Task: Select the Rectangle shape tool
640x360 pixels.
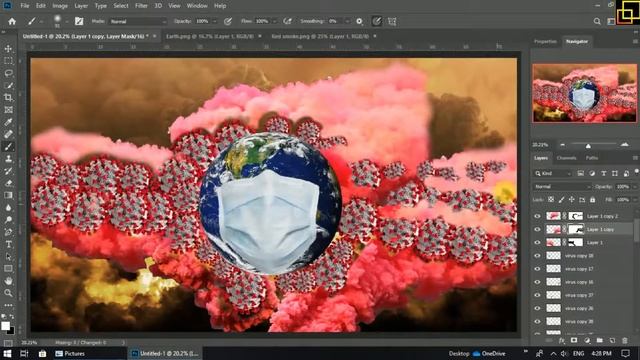Action: 8,269
